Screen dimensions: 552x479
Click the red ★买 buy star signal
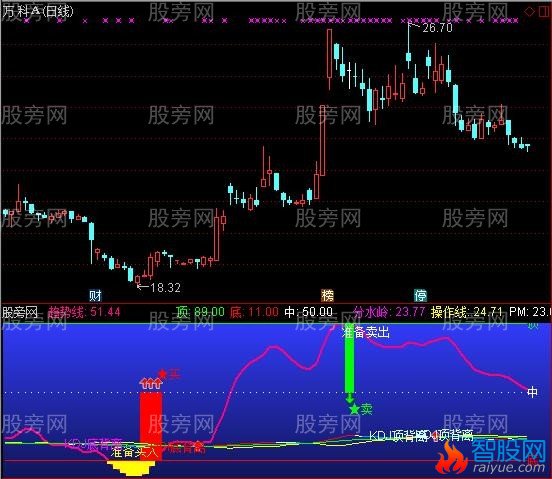[169, 374]
